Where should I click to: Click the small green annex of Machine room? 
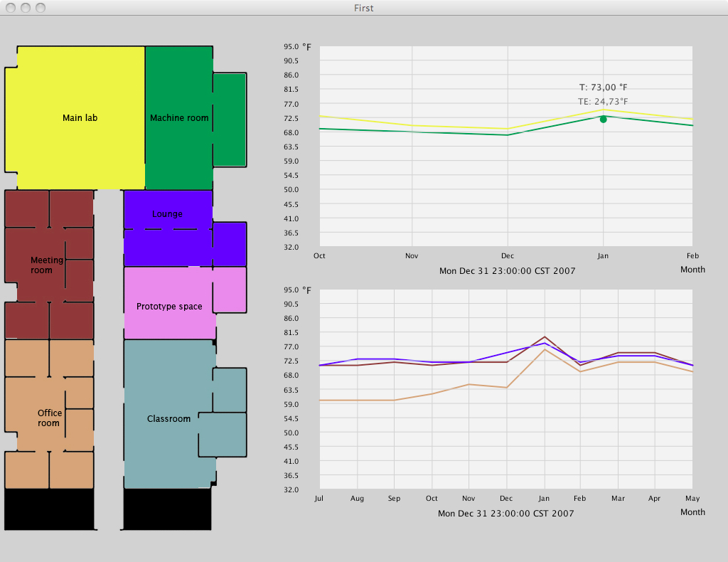pyautogui.click(x=230, y=120)
